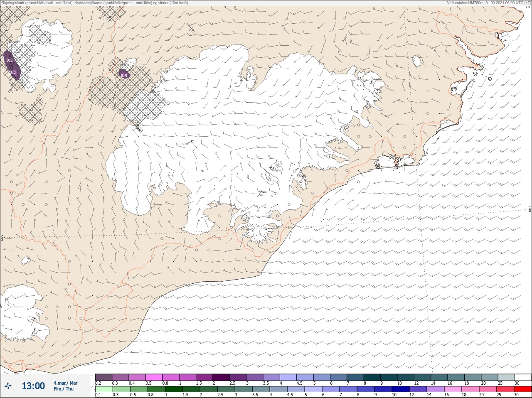
Task: Select lower legend pale green 0.1 swatch
Action: tap(104, 389)
